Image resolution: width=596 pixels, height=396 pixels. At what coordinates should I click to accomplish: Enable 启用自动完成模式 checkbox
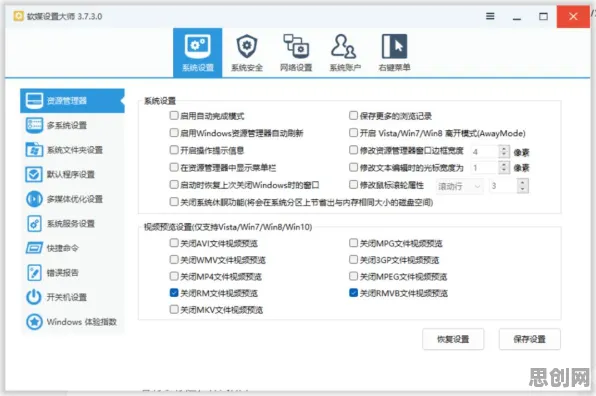click(174, 116)
